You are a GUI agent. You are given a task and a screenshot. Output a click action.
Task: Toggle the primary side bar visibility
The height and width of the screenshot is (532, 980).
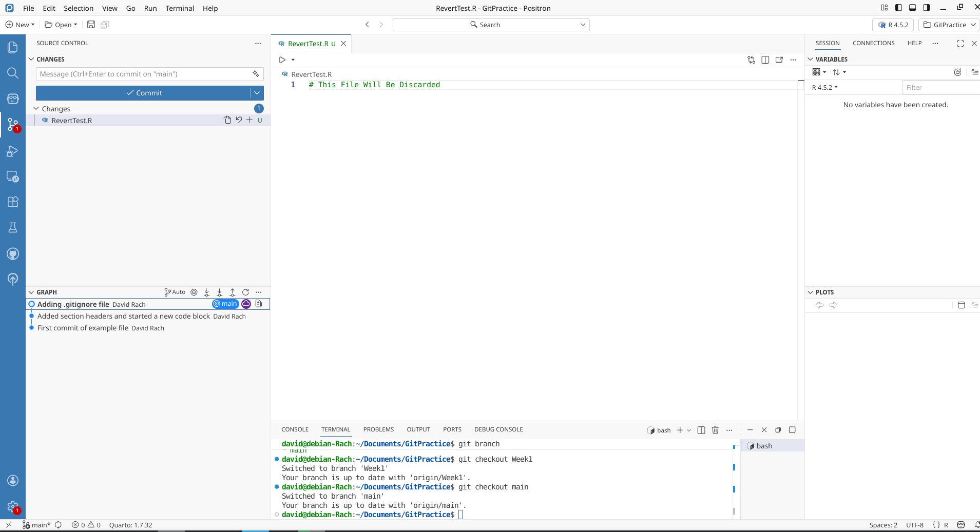pos(898,8)
